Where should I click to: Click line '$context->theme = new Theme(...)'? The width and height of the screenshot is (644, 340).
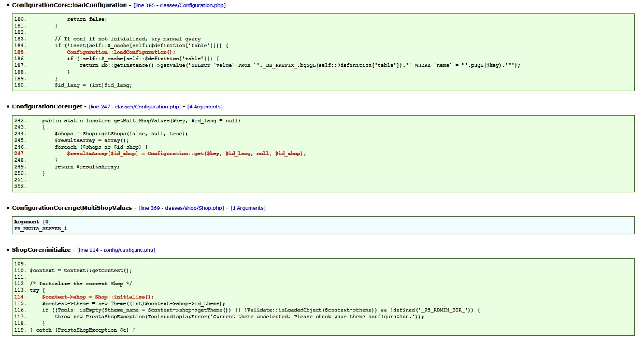(x=134, y=303)
